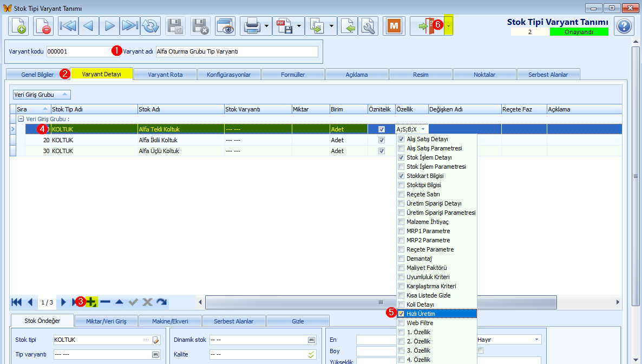Click the ellipsis button in Stok tipi field
Screen dimensions: 642x364
pos(147,340)
